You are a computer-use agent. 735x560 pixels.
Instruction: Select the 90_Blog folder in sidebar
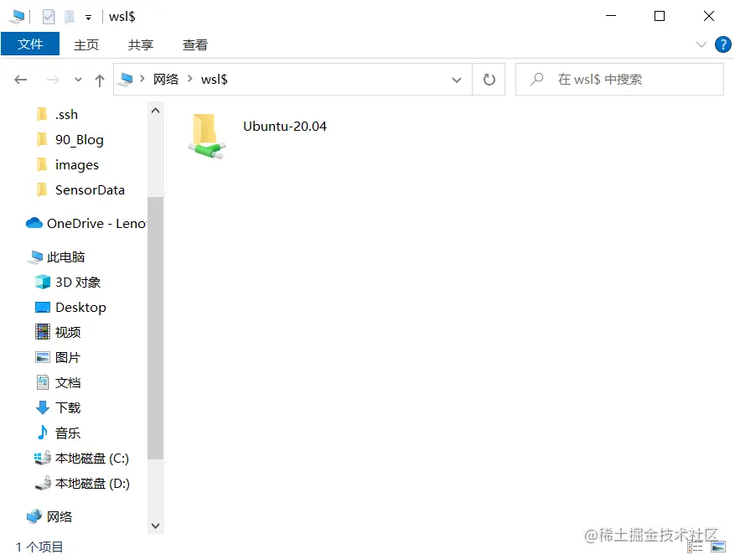click(79, 140)
